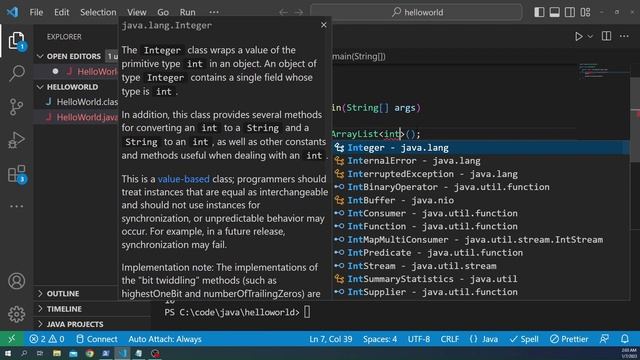Open the File menu
This screenshot has width=640, height=360.
[x=36, y=12]
